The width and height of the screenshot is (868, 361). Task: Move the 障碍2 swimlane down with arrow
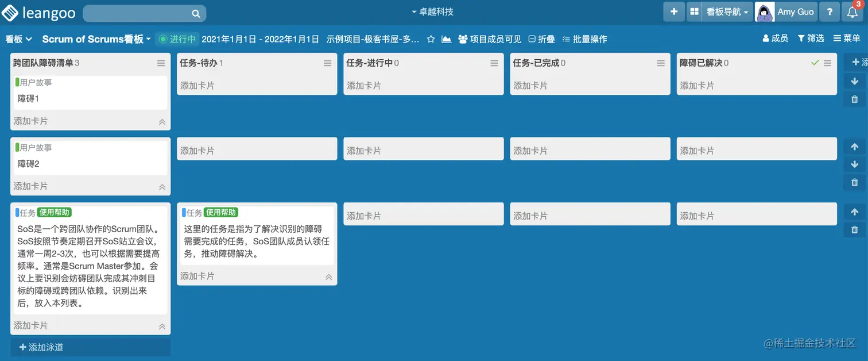(854, 164)
